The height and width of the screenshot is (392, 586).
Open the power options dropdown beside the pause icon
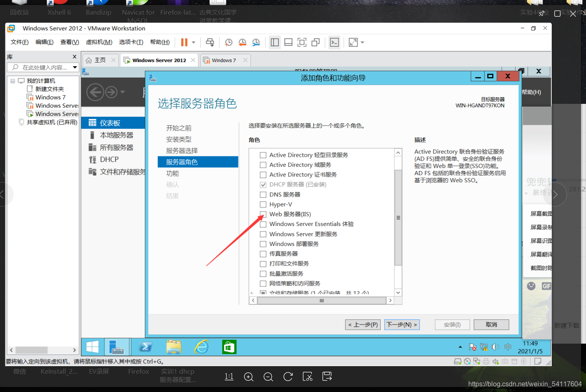click(x=194, y=43)
